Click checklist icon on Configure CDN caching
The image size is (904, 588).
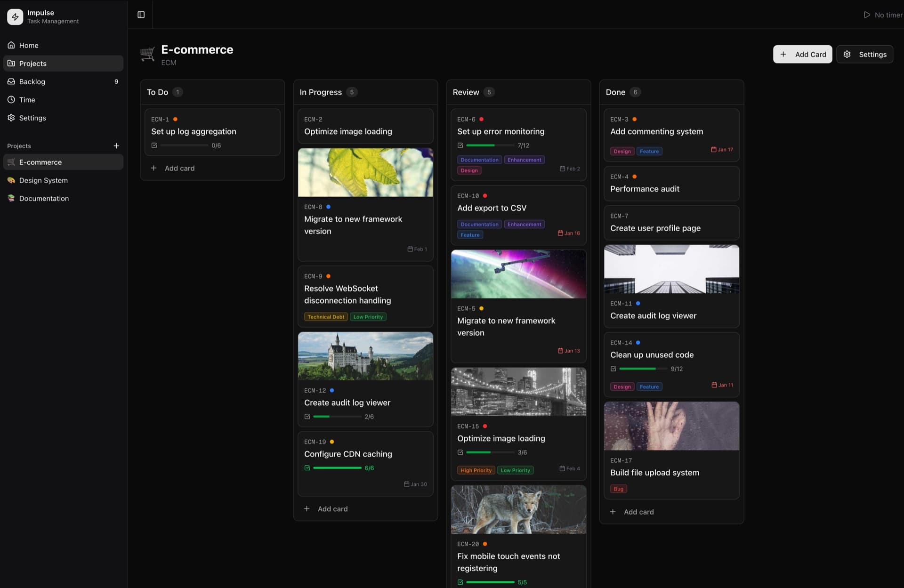click(307, 468)
